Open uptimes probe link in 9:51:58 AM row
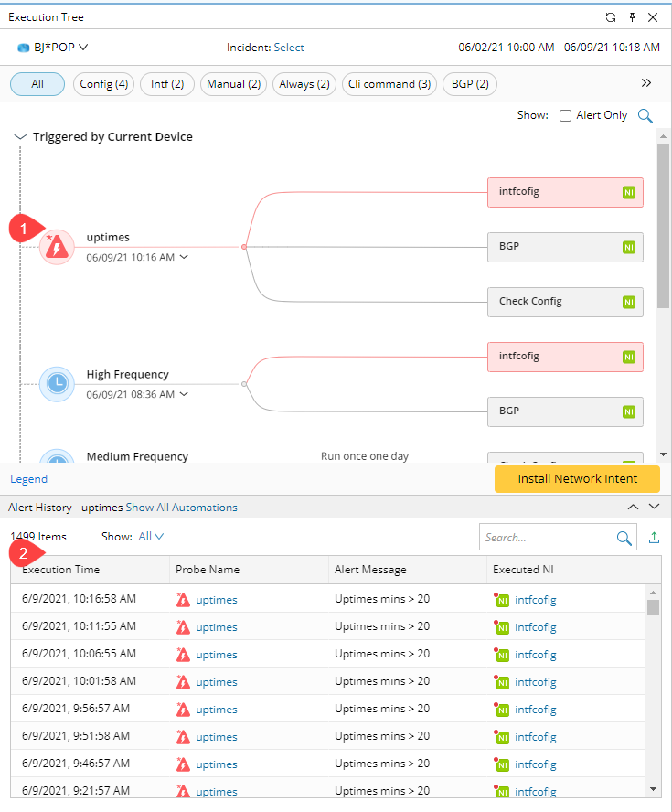Viewport: 672px width, 812px height. point(217,737)
